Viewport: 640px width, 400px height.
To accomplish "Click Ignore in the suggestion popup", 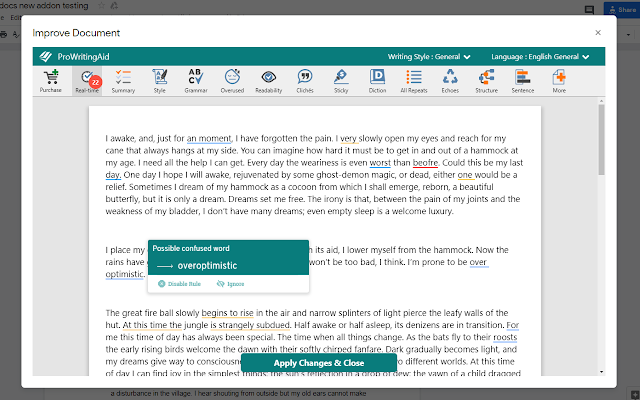I will tap(231, 284).
